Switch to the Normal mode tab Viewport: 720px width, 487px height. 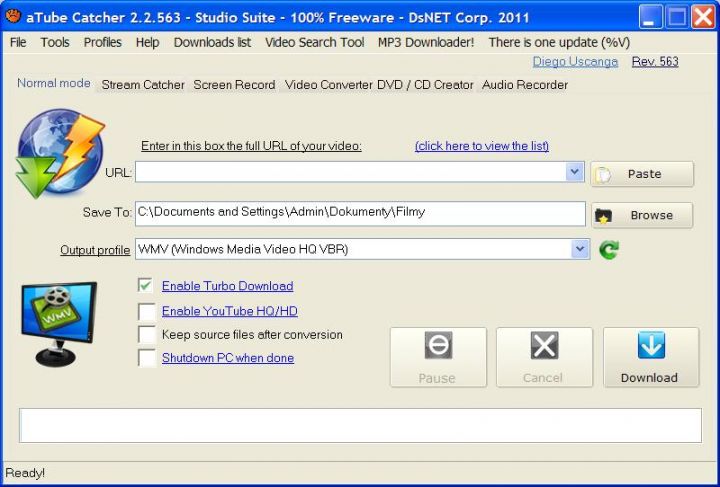coord(53,83)
